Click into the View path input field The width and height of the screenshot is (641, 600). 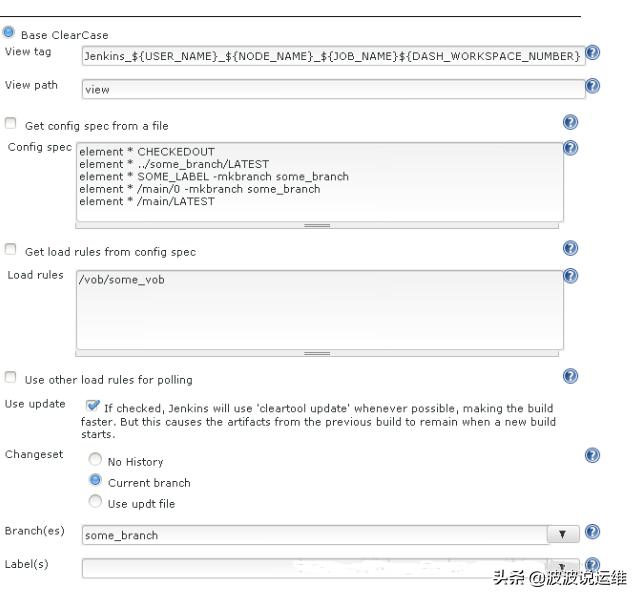pos(332,89)
